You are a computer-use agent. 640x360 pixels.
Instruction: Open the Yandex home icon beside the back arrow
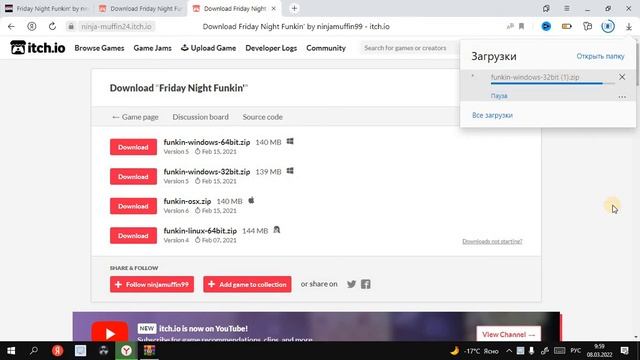point(31,27)
